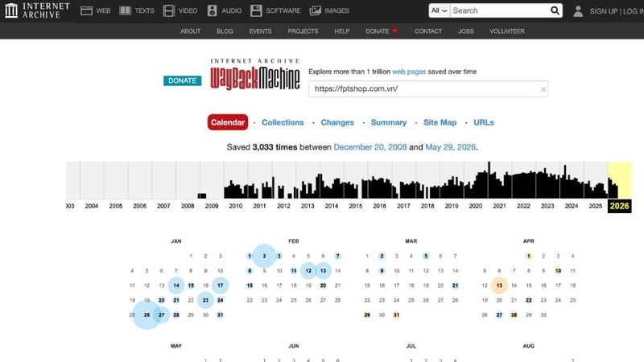This screenshot has width=644, height=362.
Task: Open the PROJECTS menu item
Action: point(303,31)
